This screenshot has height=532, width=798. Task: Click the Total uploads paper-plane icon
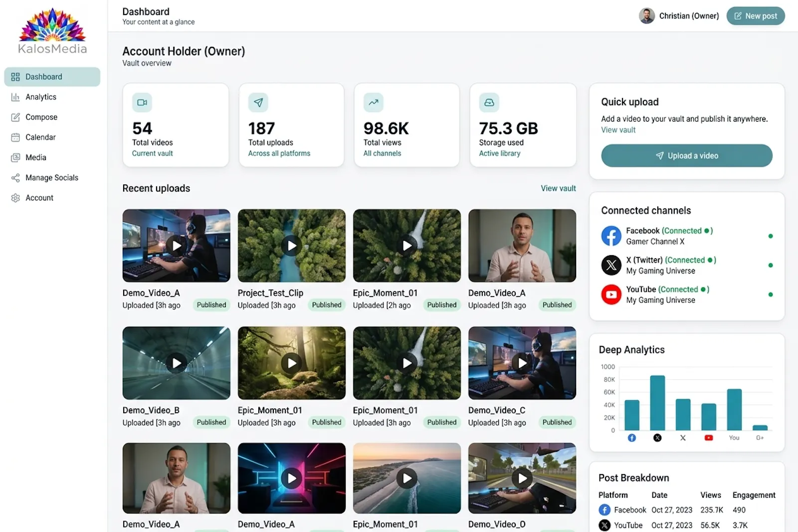[x=258, y=103]
